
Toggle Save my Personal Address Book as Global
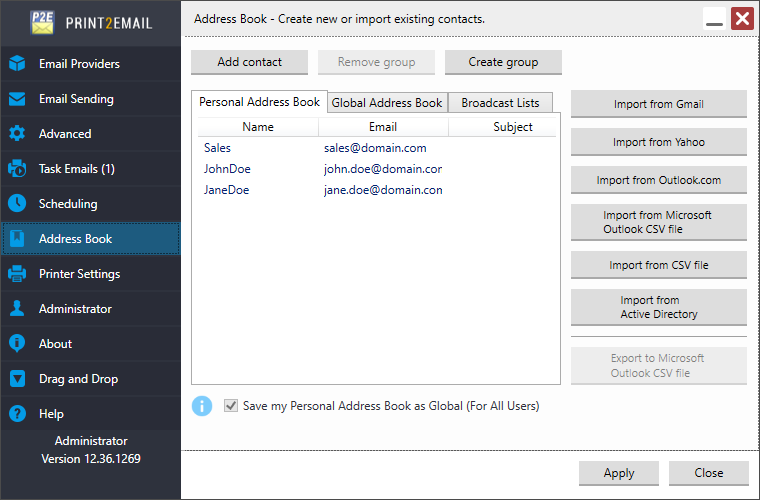pyautogui.click(x=231, y=406)
